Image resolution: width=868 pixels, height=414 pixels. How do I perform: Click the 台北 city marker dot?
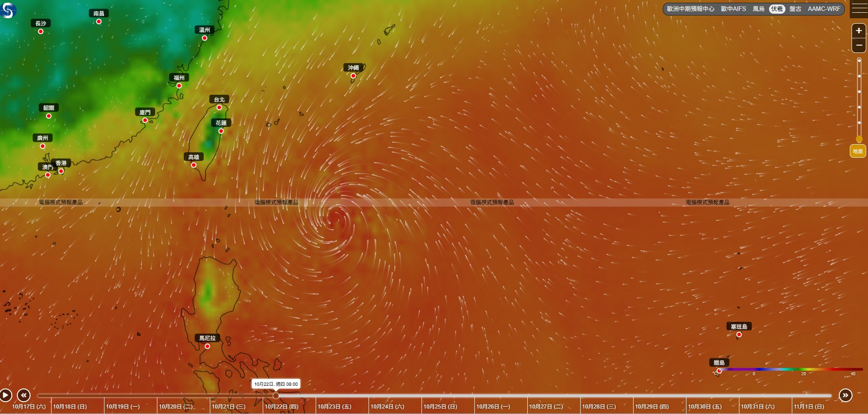coord(219,108)
